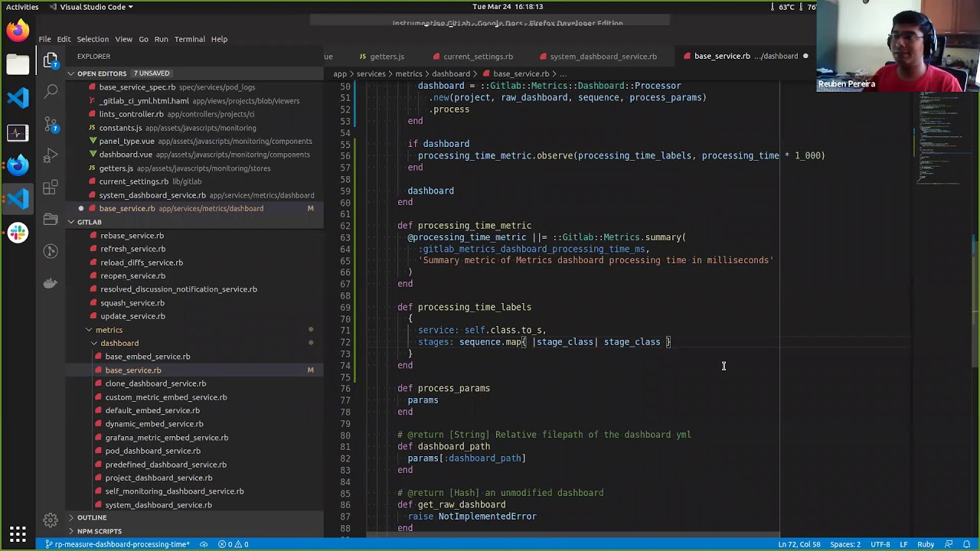980x551 pixels.
Task: Open the Extensions view
Action: click(x=51, y=187)
